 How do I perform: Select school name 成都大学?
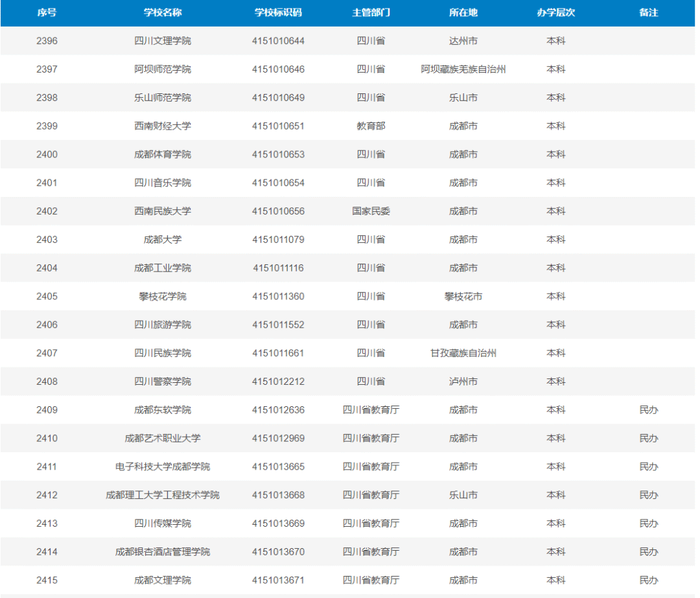click(163, 240)
